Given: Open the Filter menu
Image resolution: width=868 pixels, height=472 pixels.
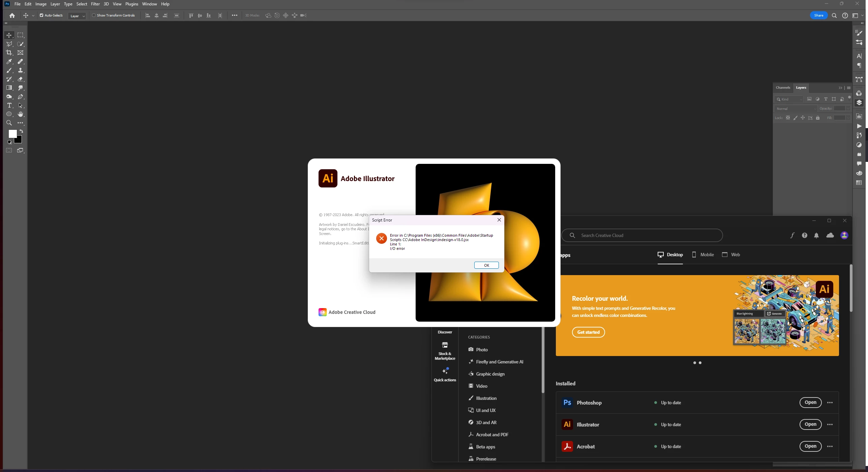Looking at the screenshot, I should (95, 4).
